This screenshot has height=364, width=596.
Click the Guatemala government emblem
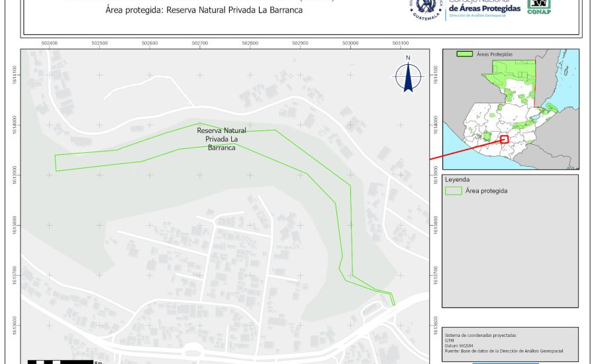coord(426,9)
